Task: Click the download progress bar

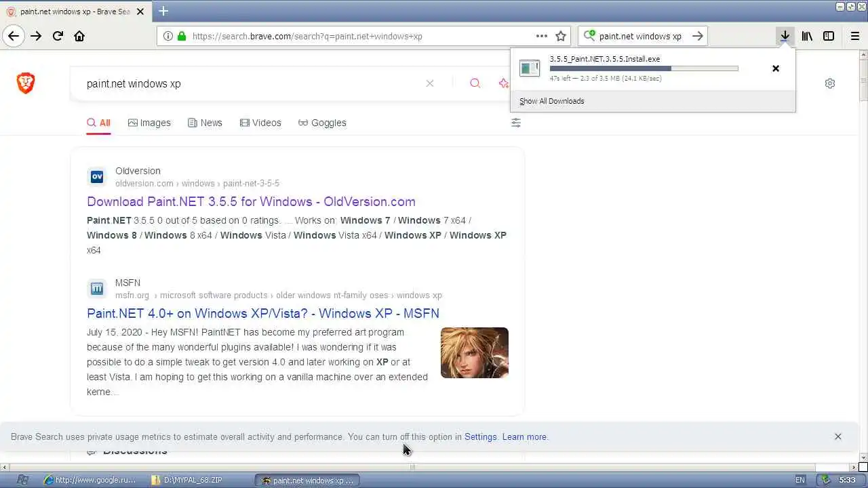Action: 644,68
